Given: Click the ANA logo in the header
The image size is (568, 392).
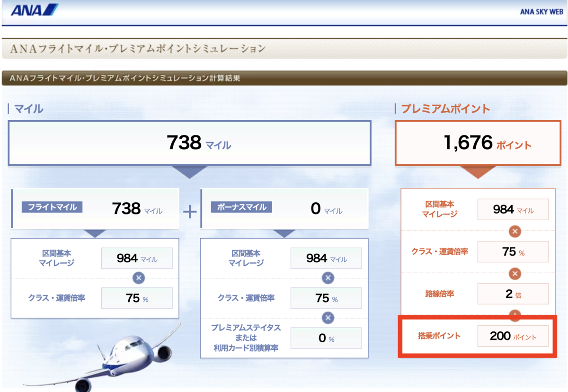Looking at the screenshot, I should pos(34,10).
